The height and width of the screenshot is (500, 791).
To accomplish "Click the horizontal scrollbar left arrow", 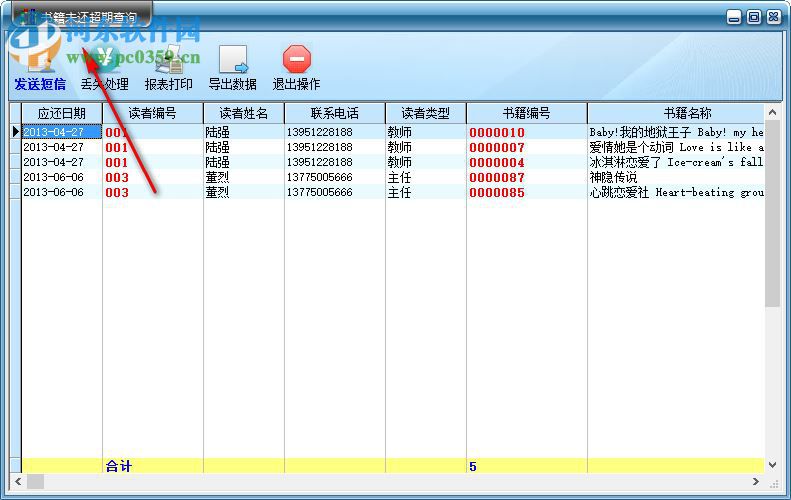I will pos(18,481).
